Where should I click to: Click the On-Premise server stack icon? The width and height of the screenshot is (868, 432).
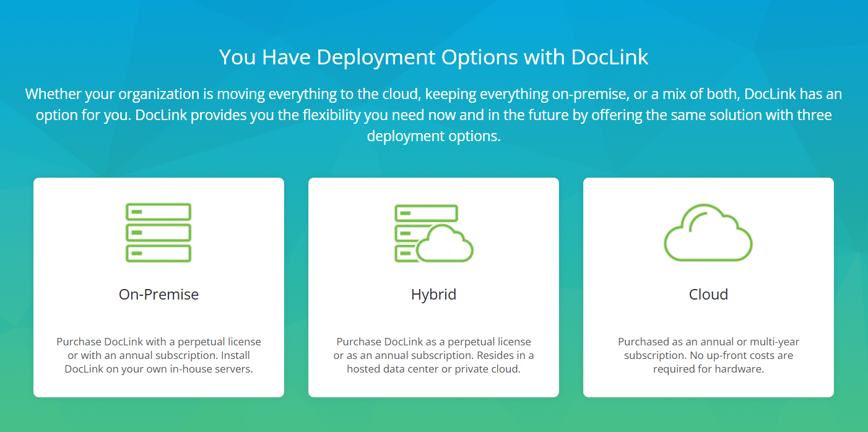pos(158,232)
